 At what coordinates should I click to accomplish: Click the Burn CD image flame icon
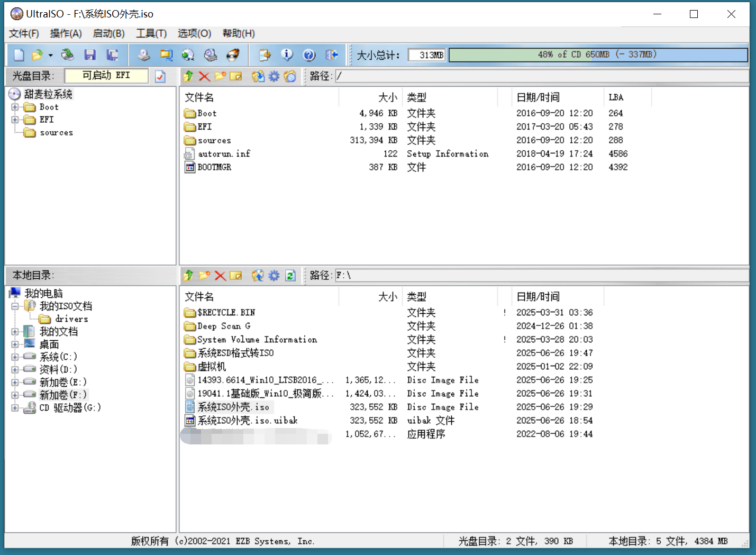[233, 55]
